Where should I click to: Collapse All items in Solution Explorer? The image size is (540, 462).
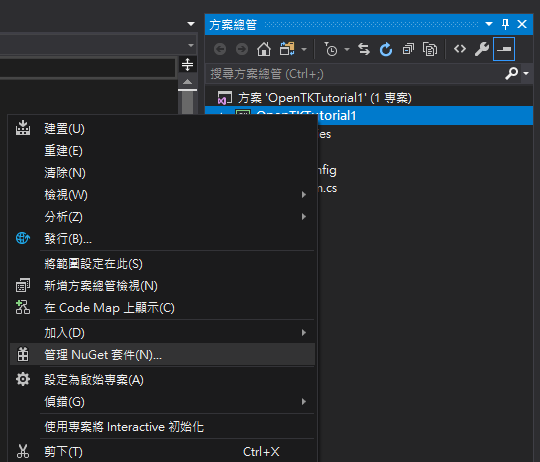tap(408, 49)
